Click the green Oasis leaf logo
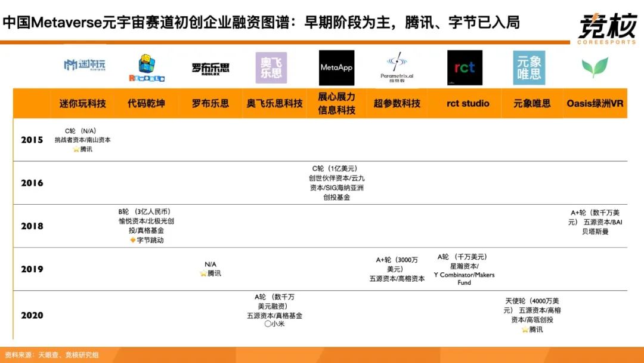The image size is (644, 363). [595, 67]
